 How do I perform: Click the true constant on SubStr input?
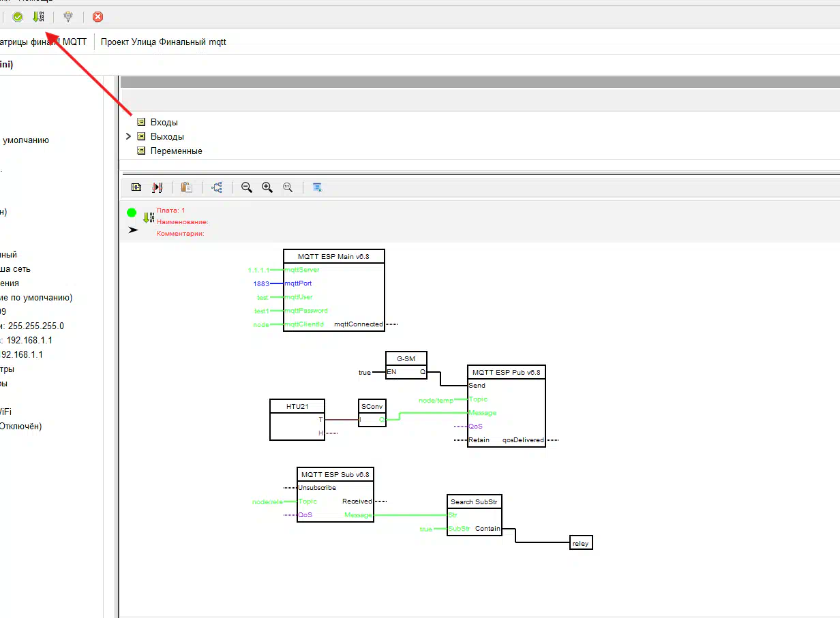(x=426, y=529)
